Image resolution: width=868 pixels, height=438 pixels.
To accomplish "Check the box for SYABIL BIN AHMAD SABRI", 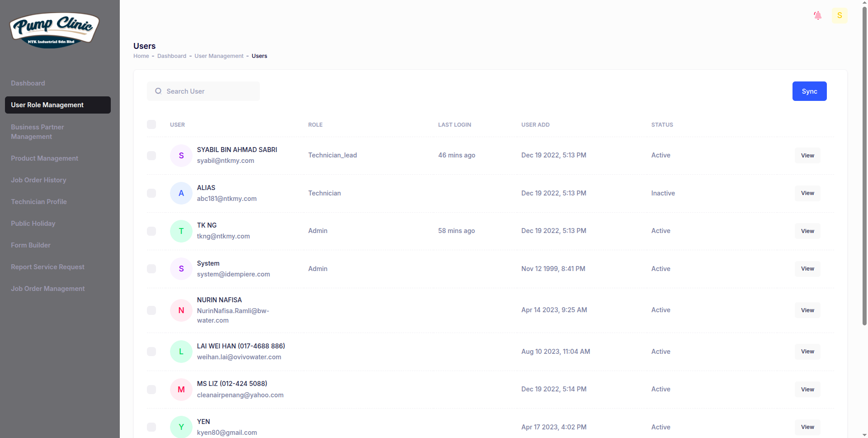I will [151, 156].
